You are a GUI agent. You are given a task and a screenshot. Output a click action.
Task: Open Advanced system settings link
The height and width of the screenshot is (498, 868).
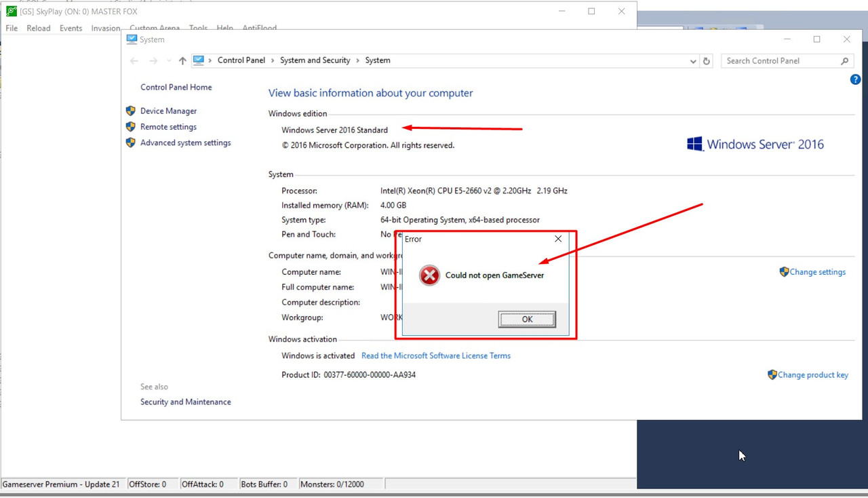(186, 143)
